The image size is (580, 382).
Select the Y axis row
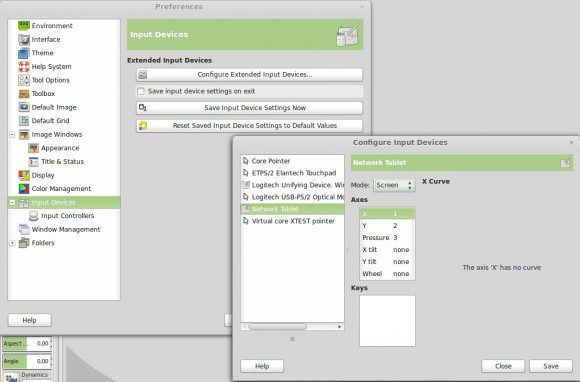coord(387,226)
